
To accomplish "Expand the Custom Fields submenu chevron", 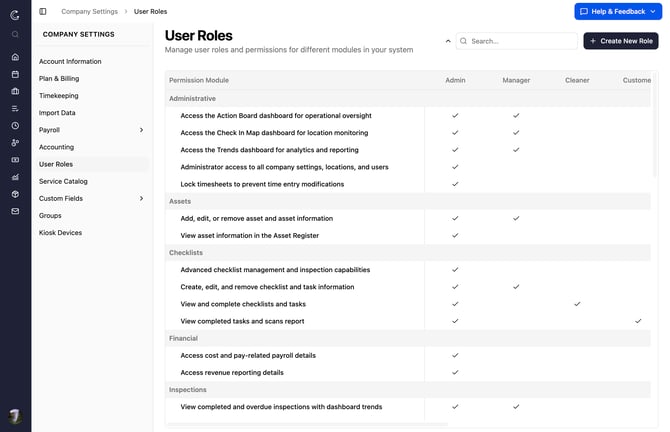I will [x=141, y=198].
